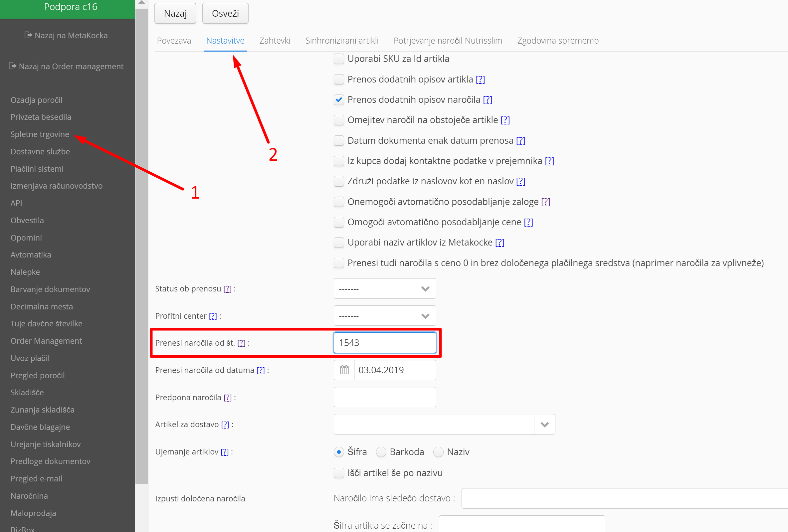This screenshot has height=532, width=788.
Task: Switch to the Zahtevki tab
Action: [x=275, y=41]
